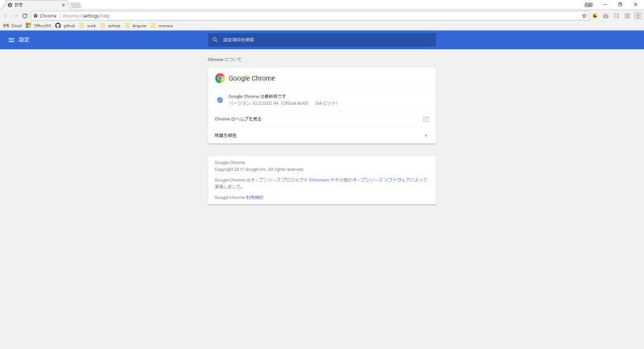The width and height of the screenshot is (644, 349).
Task: Click the magnifier icon in settings search
Action: point(215,39)
